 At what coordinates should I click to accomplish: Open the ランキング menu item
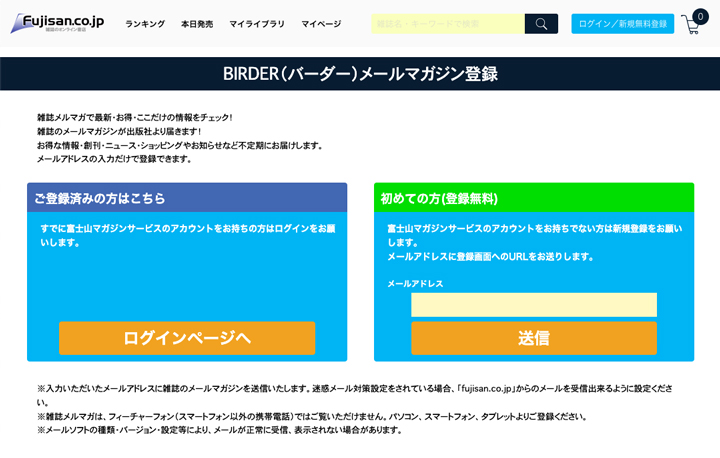[145, 24]
